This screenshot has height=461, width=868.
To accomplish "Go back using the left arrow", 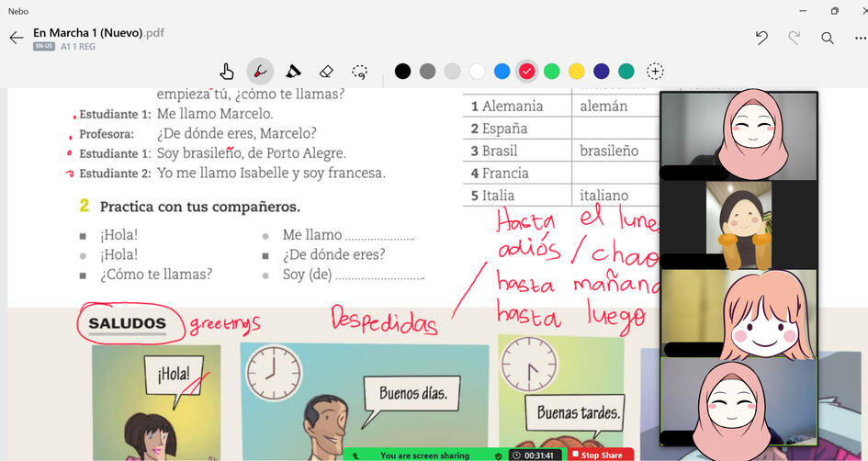I will click(x=16, y=38).
